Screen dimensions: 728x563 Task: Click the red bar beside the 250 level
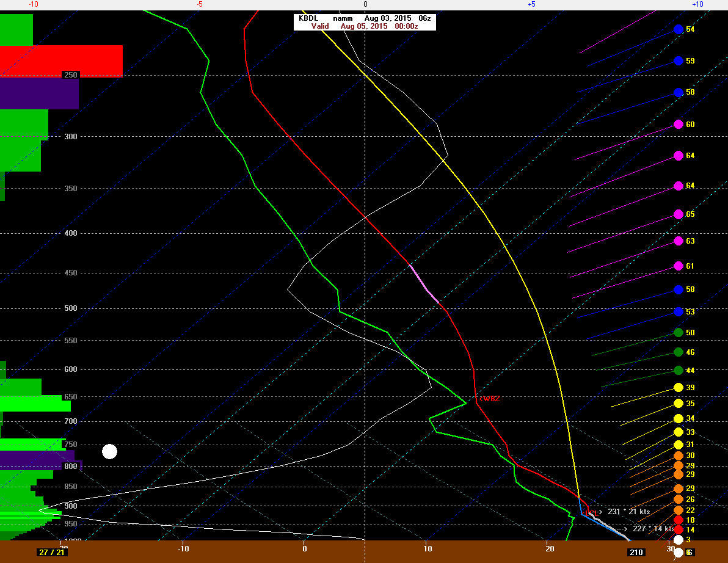click(x=61, y=61)
